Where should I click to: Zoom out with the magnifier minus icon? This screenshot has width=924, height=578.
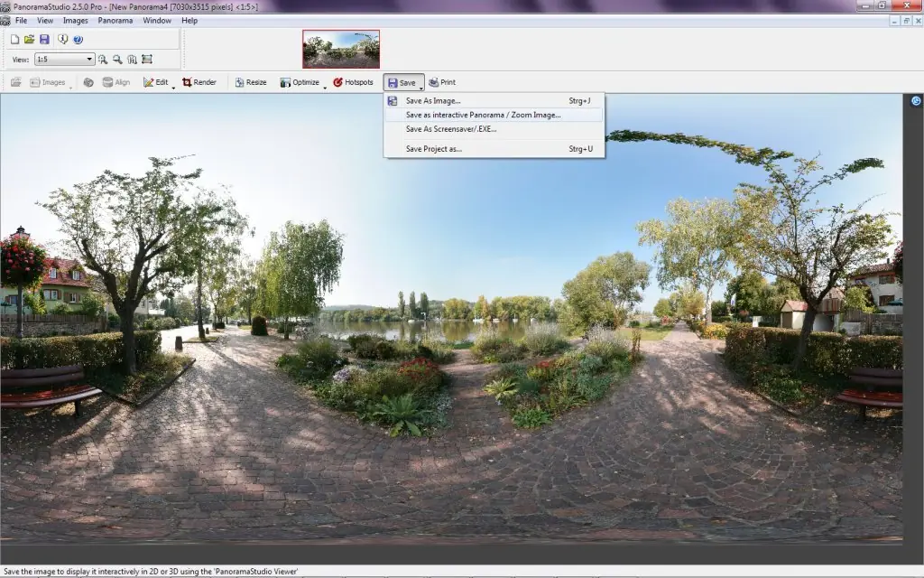117,59
